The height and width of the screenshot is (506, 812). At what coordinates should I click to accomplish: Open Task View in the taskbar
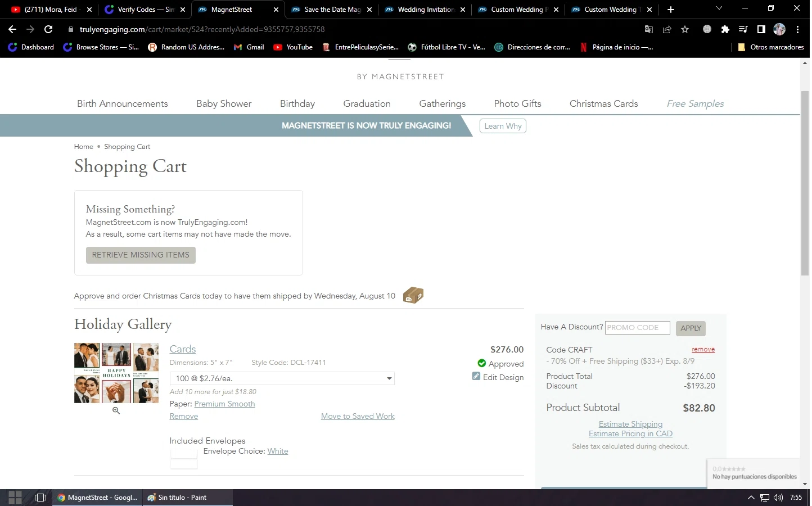click(40, 498)
